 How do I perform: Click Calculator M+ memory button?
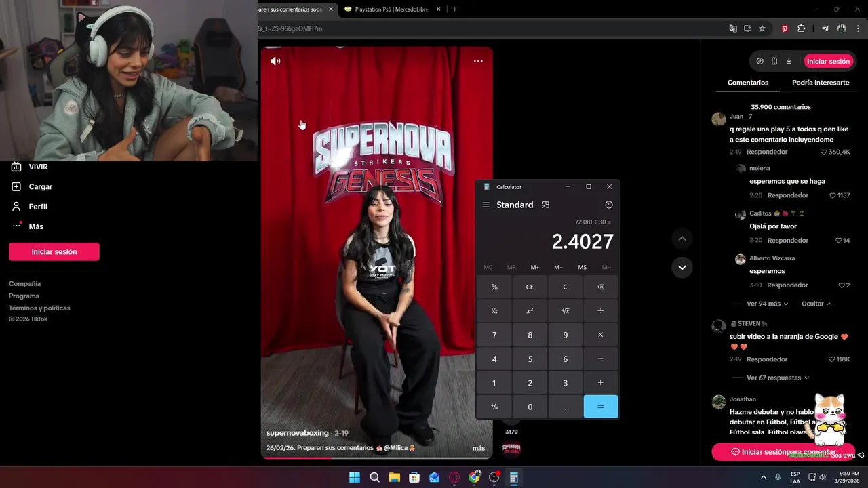coord(535,267)
